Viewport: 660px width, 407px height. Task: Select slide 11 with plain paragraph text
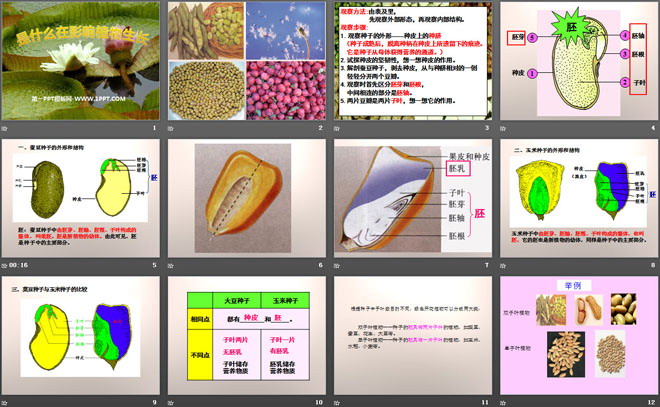click(x=413, y=335)
